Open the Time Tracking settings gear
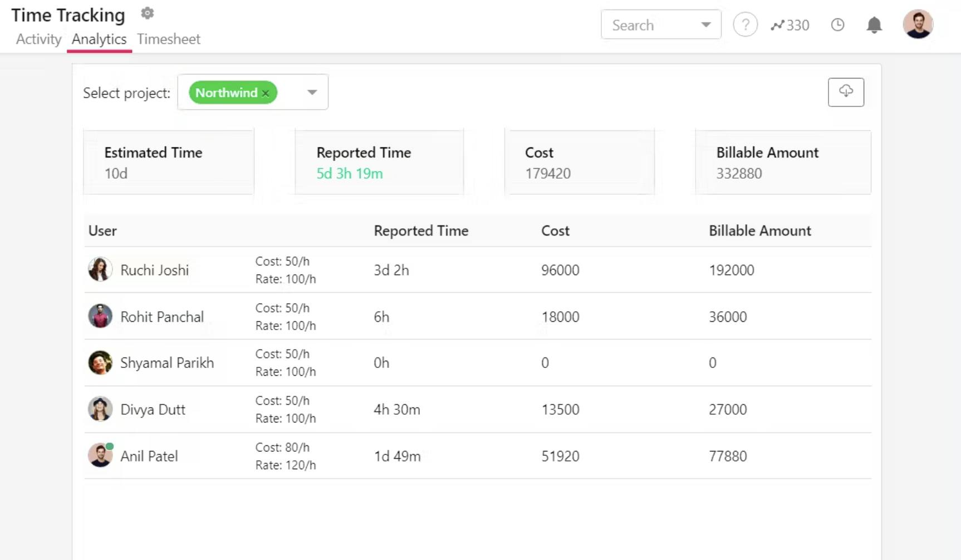The image size is (961, 560). 147,13
